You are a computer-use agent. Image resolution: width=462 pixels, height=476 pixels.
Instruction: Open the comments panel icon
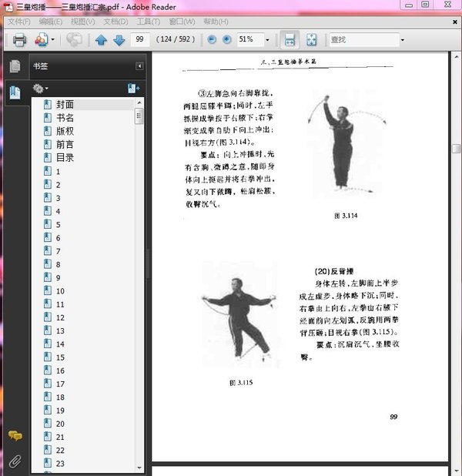[x=15, y=437]
